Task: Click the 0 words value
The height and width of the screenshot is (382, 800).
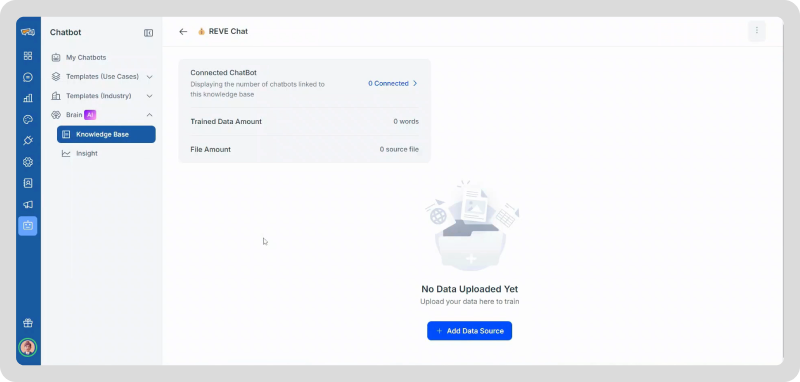Action: point(406,121)
